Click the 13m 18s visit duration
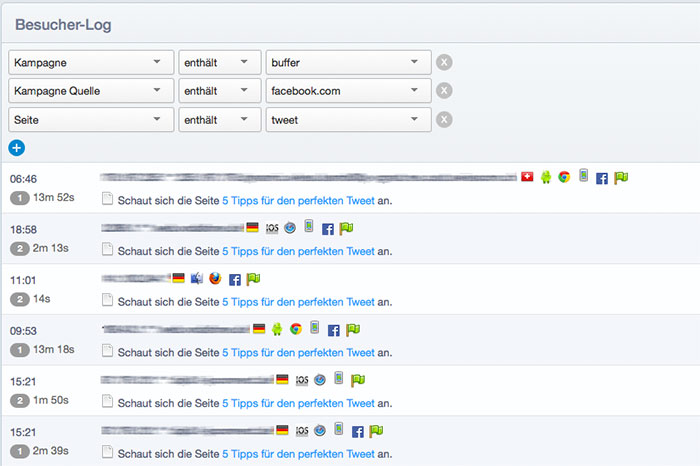This screenshot has width=700, height=466. pos(54,350)
